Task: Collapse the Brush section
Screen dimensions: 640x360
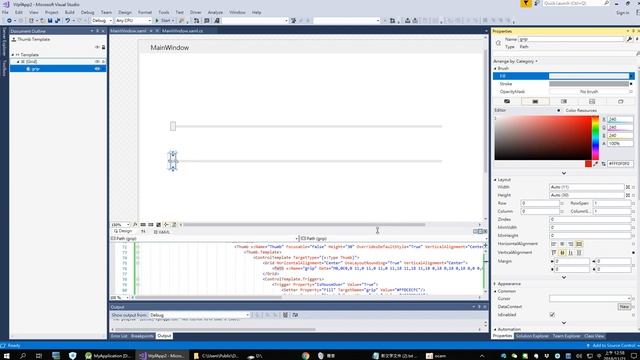Action: tap(496, 69)
